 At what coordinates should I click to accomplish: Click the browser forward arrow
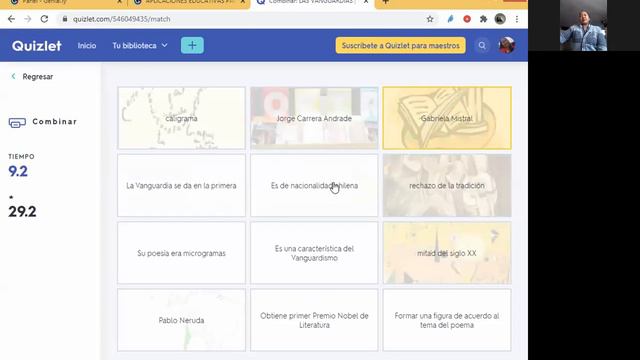27,19
